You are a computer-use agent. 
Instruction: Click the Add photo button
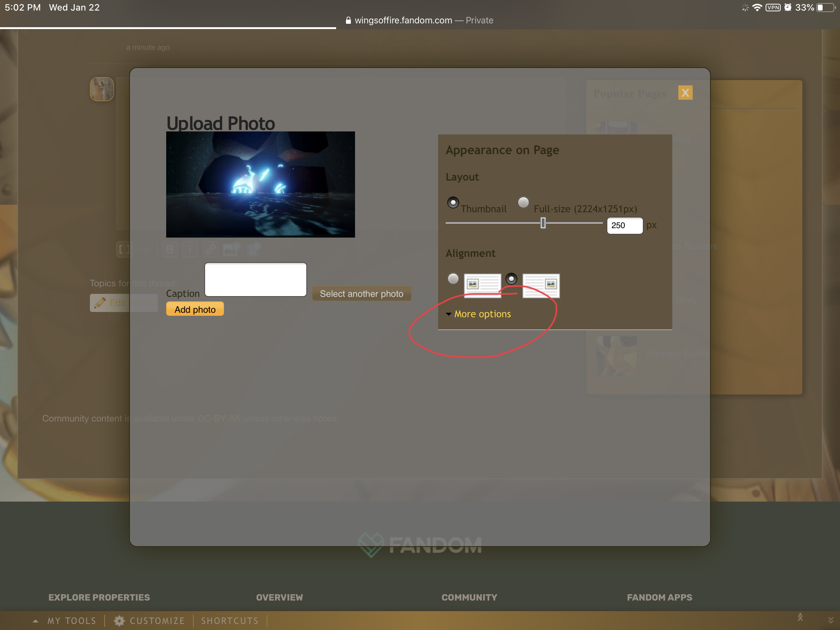tap(195, 309)
